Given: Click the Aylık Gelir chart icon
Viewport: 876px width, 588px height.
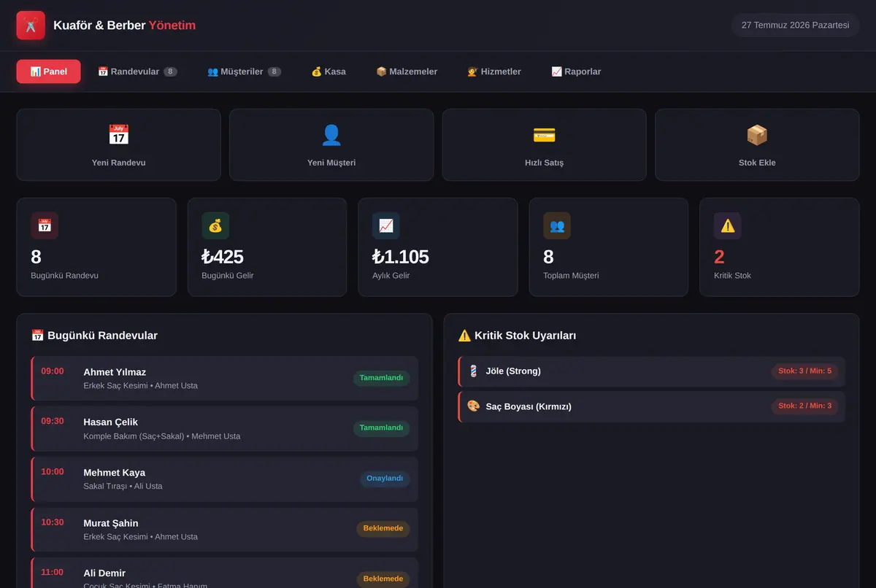Looking at the screenshot, I should (386, 226).
